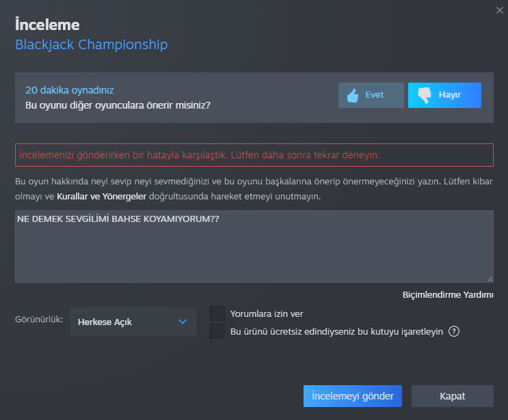Image resolution: width=508 pixels, height=420 pixels.
Task: Open the question mark help icon
Action: point(453,331)
